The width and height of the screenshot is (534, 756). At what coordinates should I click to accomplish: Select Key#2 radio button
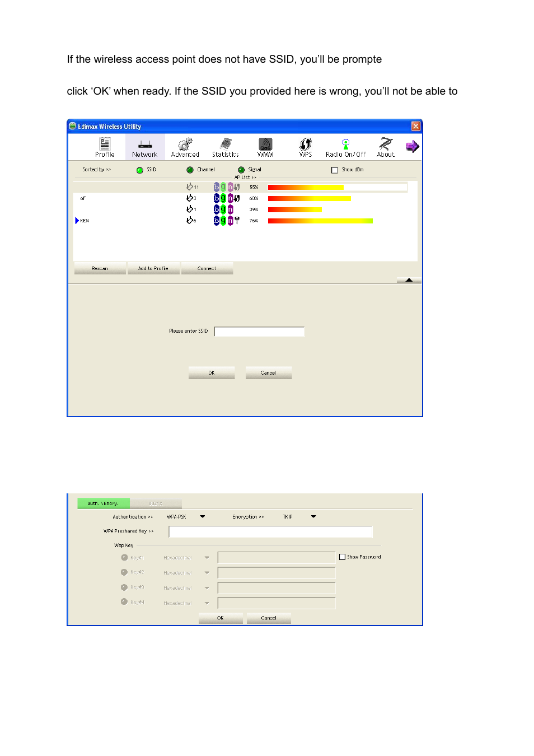pos(124,572)
